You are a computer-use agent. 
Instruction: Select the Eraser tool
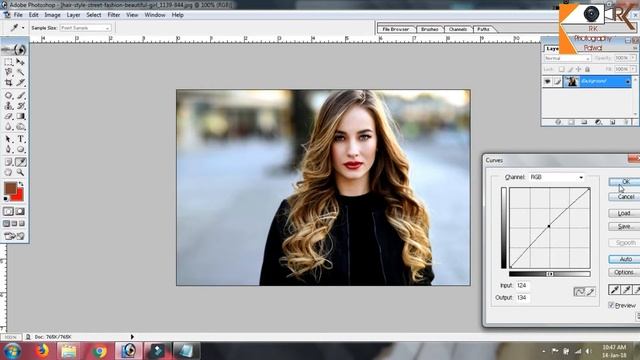9,116
